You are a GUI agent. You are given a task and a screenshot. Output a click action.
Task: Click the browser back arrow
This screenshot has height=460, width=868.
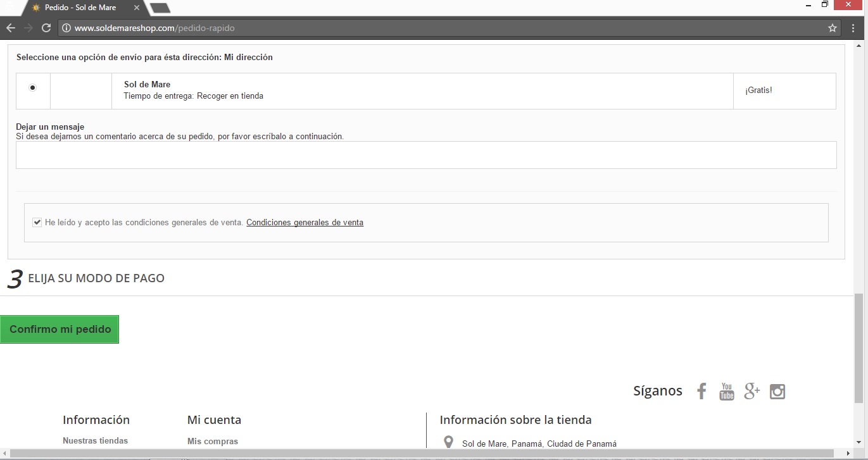11,28
